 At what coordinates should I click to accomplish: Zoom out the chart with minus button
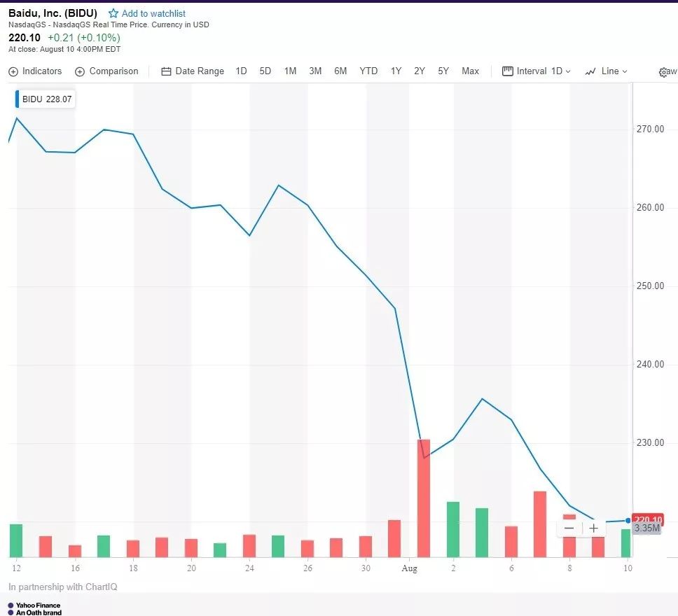[569, 528]
